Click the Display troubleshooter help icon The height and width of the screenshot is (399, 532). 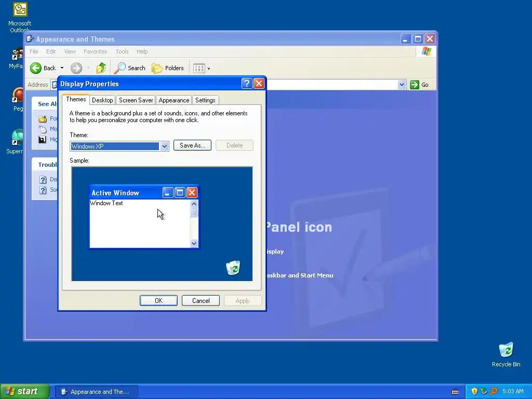tap(43, 179)
